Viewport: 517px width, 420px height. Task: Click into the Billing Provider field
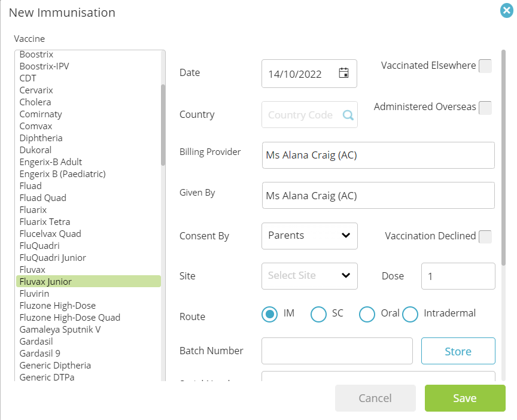[x=378, y=156]
